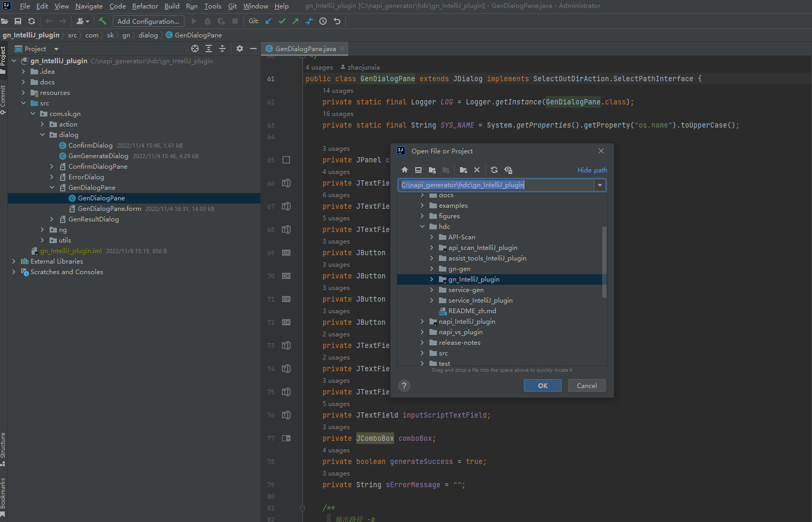Expand the examples folder in dialog
The height and width of the screenshot is (522, 812).
(x=423, y=206)
